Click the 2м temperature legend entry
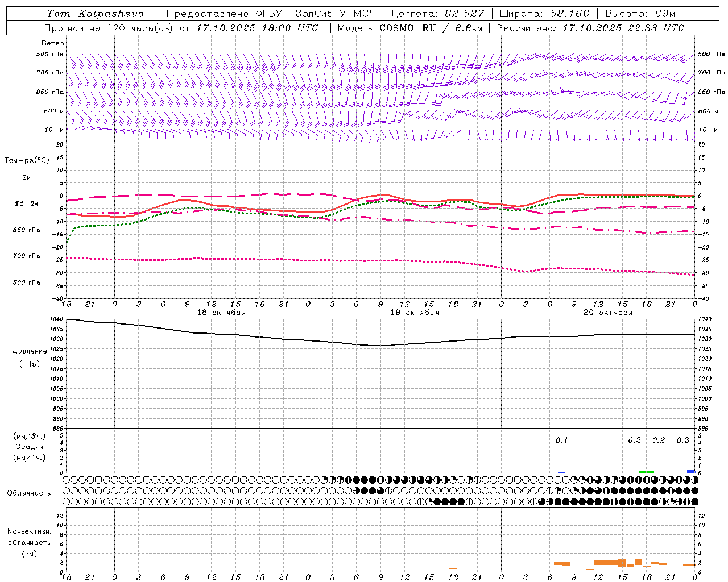The image size is (728, 582). pyautogui.click(x=27, y=178)
